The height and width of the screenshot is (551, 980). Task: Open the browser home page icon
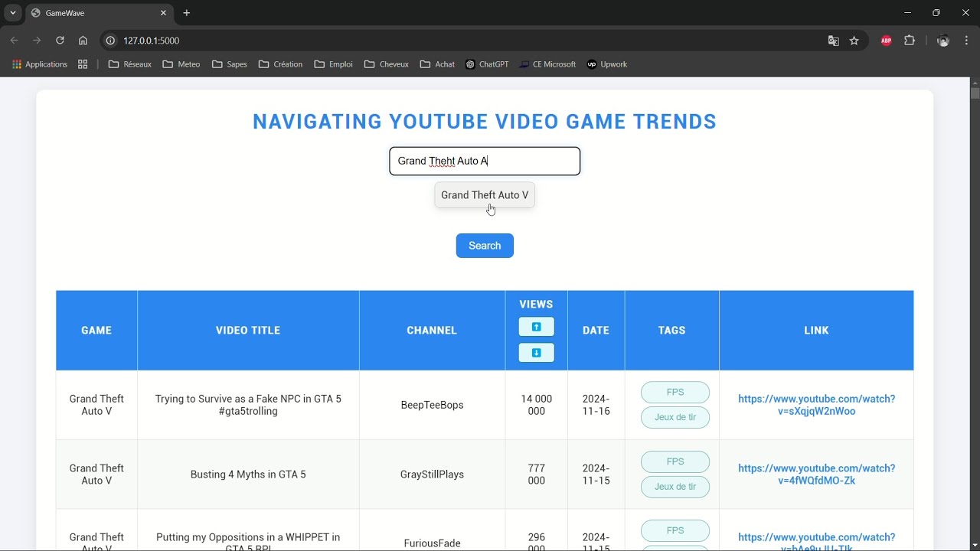[83, 41]
